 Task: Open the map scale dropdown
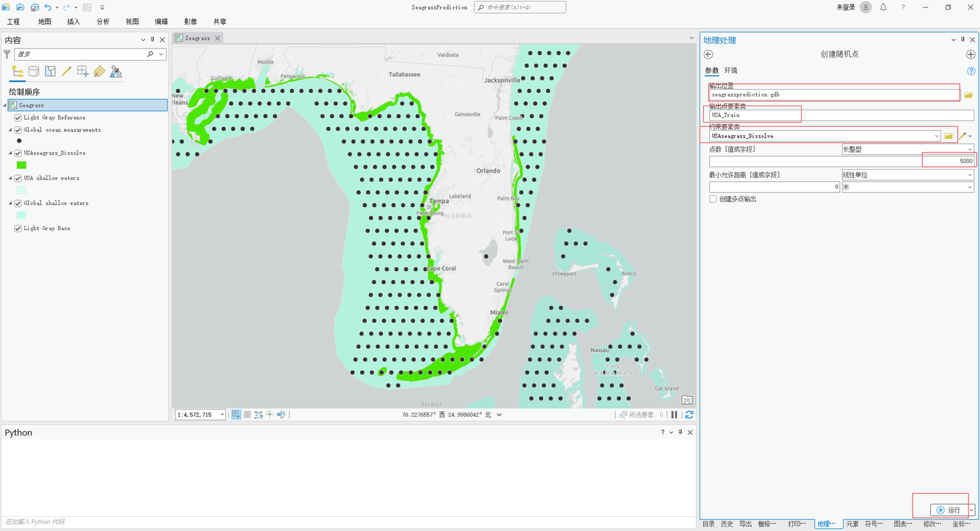coord(223,414)
